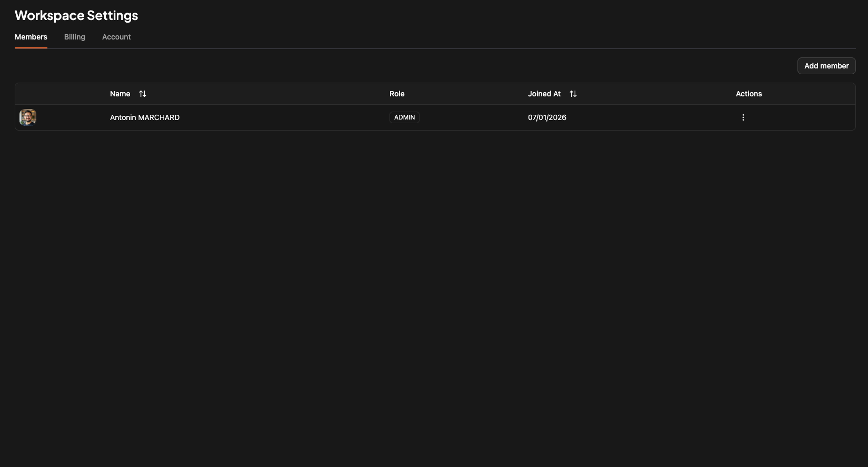Open the Billing tab
Image resolution: width=868 pixels, height=467 pixels.
(x=75, y=37)
